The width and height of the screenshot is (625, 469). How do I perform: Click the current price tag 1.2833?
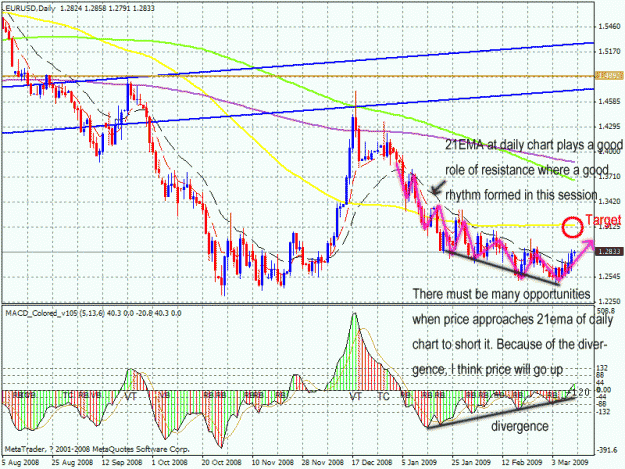608,251
